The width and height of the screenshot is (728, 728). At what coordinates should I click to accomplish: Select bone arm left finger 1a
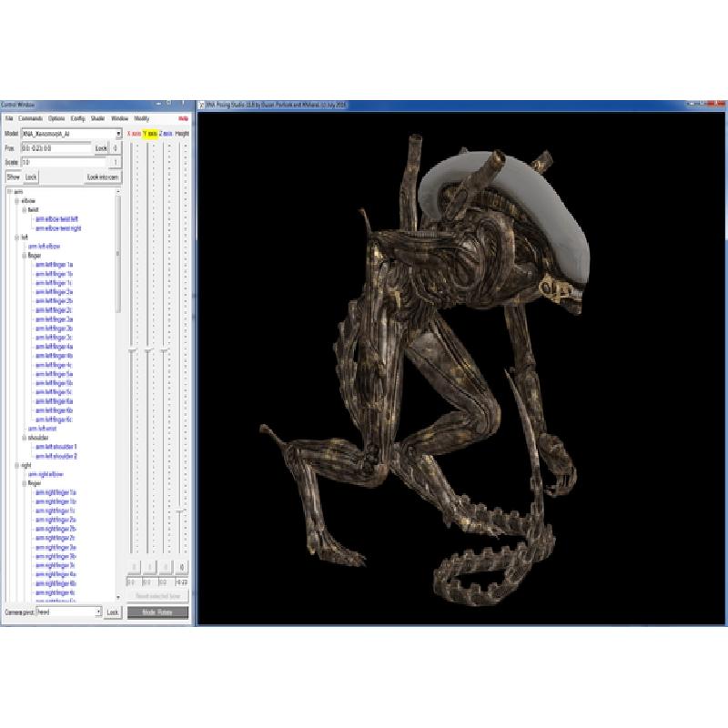55,265
